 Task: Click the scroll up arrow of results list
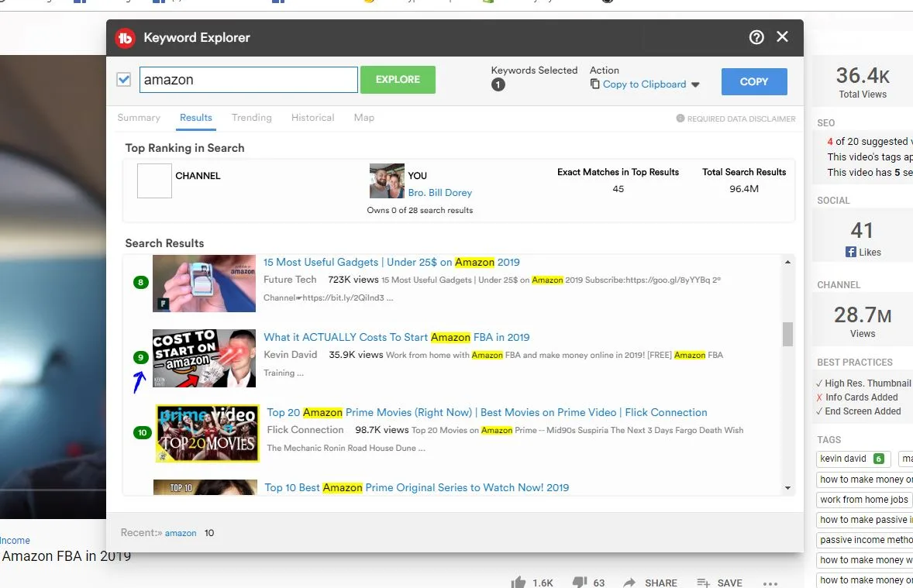pos(787,263)
